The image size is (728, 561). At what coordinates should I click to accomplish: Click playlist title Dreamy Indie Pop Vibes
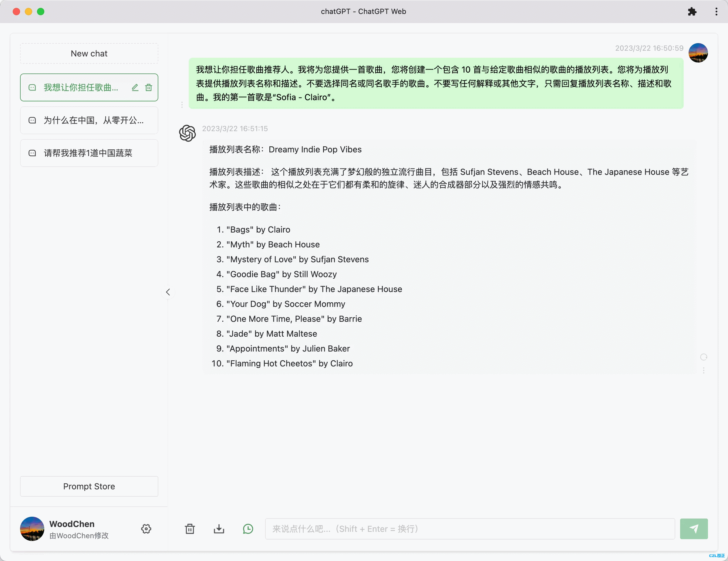[315, 149]
